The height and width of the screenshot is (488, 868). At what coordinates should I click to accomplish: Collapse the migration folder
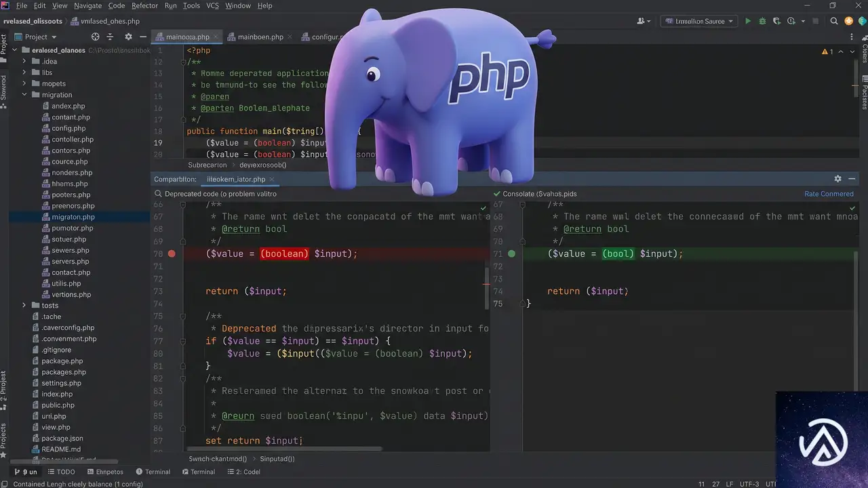(24, 95)
